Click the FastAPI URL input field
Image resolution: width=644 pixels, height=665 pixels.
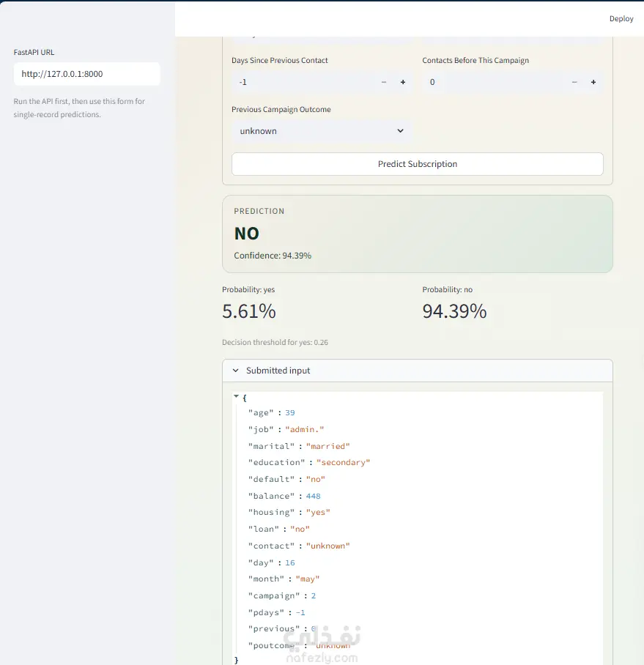click(x=87, y=74)
